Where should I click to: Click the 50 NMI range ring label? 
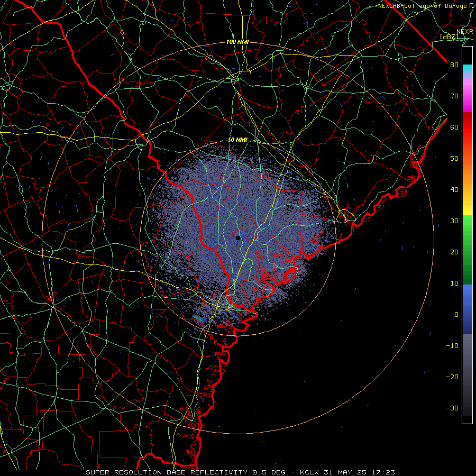pyautogui.click(x=237, y=140)
